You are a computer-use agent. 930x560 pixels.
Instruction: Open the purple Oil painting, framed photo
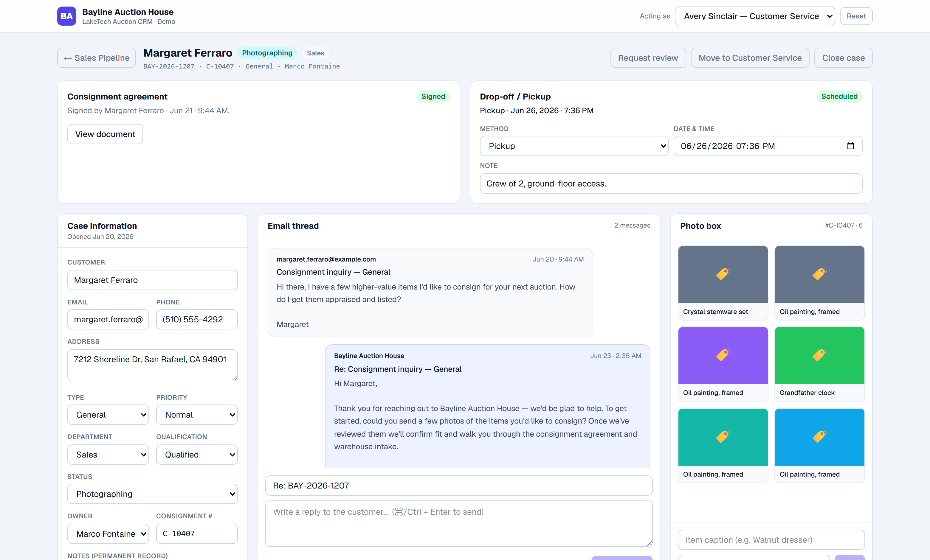pos(723,364)
